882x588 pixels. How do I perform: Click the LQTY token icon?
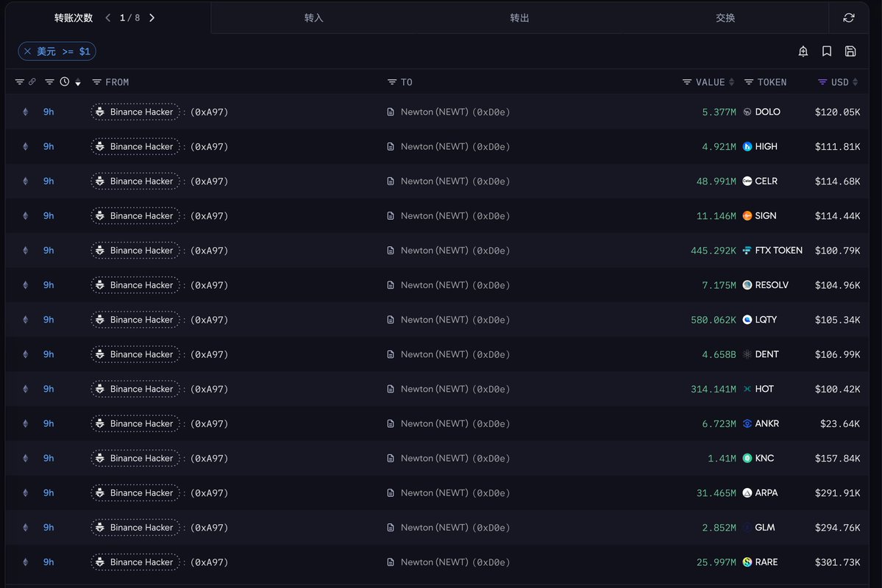pyautogui.click(x=747, y=320)
